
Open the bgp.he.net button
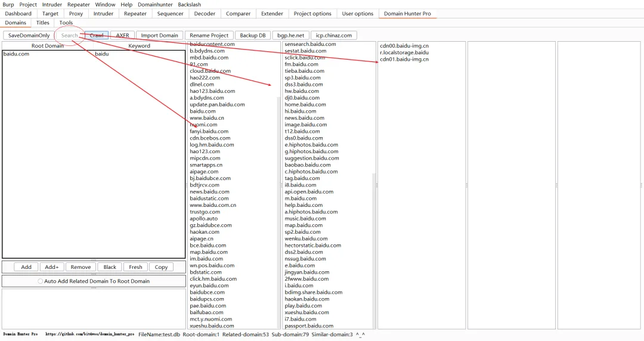(291, 35)
